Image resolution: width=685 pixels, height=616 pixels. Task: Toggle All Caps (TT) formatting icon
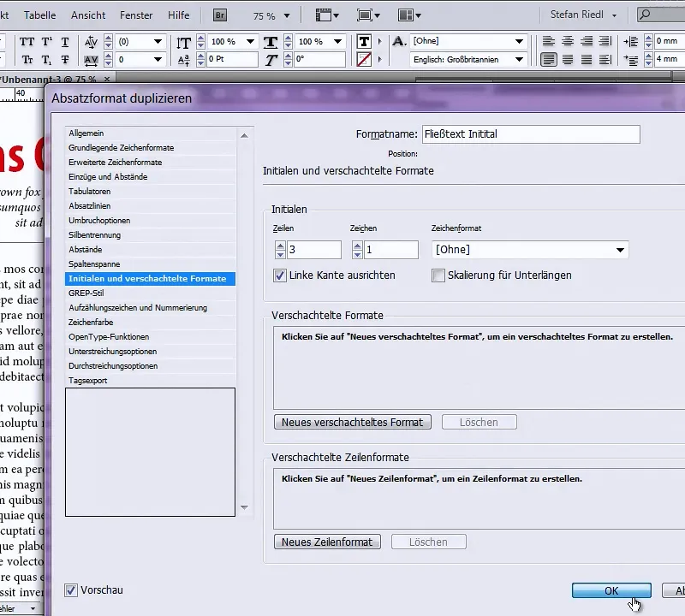point(27,42)
